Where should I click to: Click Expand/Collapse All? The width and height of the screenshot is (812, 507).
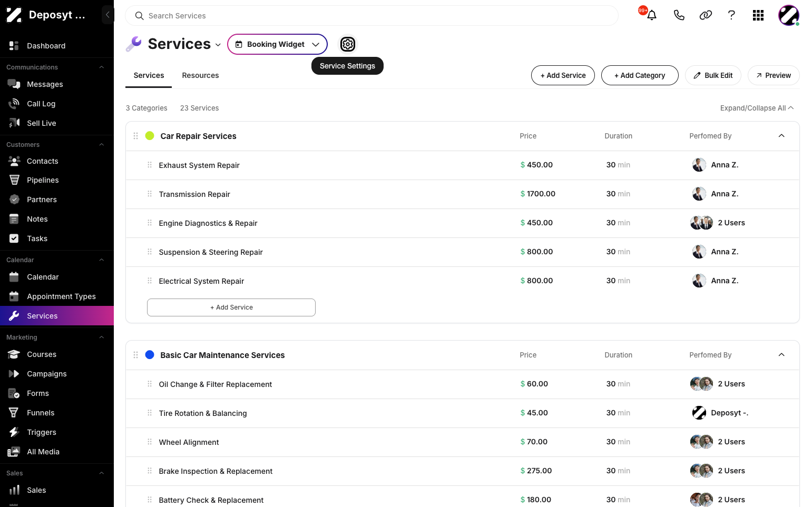pos(757,108)
